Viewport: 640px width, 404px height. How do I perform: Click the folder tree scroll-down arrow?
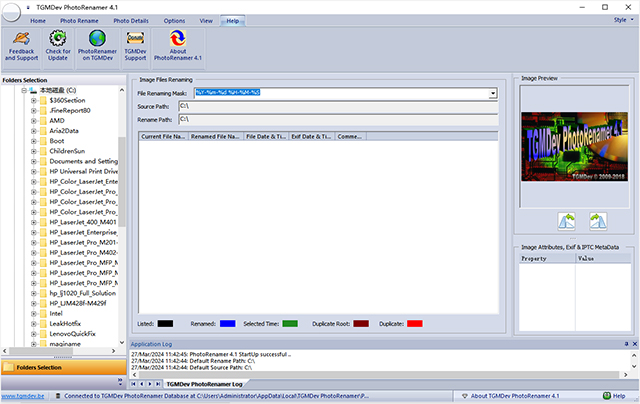coord(122,343)
